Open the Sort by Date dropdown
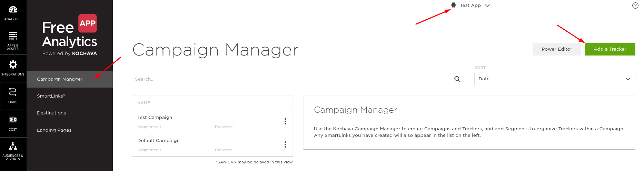 [554, 79]
